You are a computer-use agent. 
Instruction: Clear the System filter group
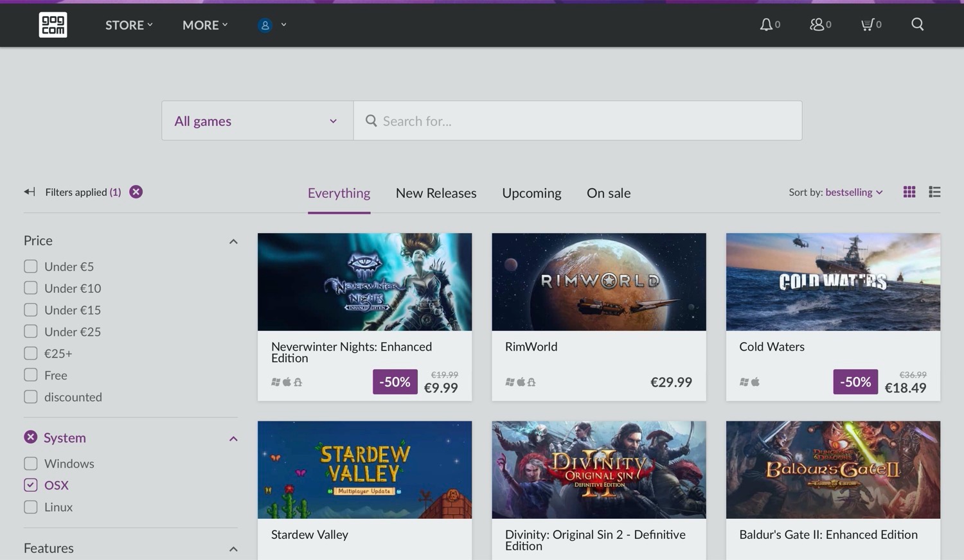point(30,437)
